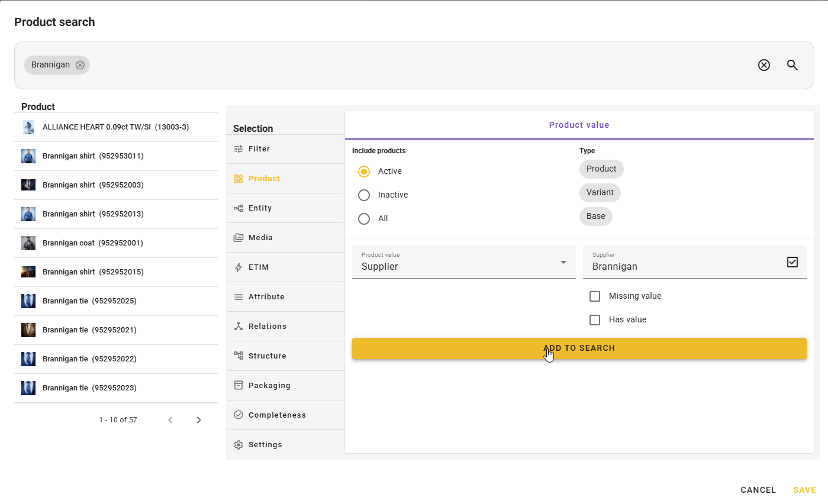Click the Cancel button

[758, 490]
